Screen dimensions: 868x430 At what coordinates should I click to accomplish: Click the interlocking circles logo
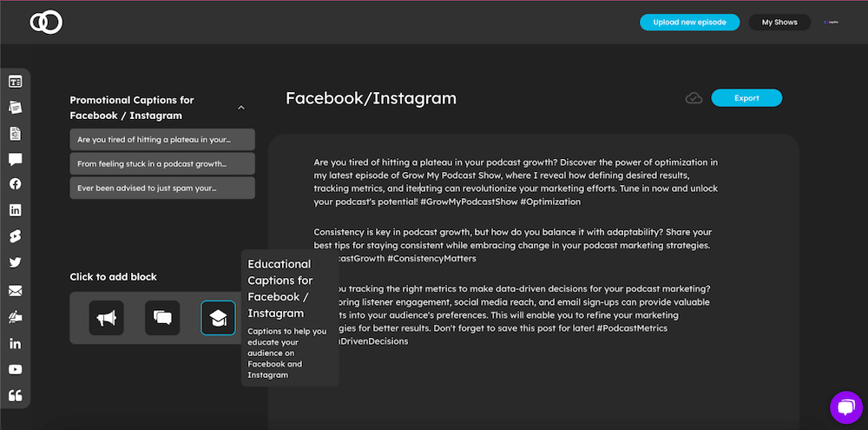click(46, 23)
